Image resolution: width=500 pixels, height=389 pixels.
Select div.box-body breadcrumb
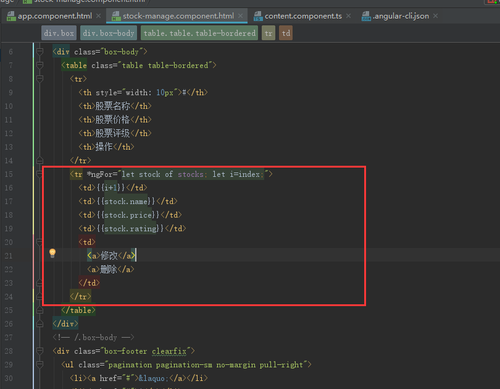click(108, 33)
